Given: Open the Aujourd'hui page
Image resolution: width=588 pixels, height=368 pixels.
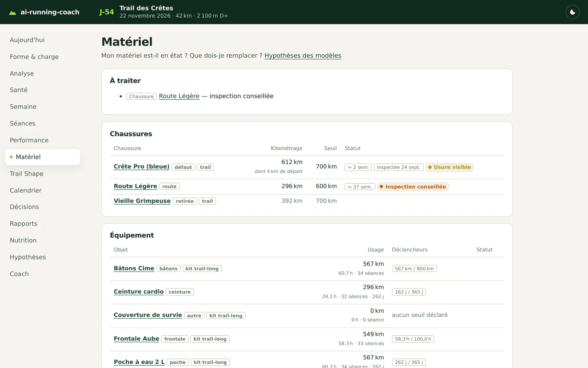Looking at the screenshot, I should [27, 40].
